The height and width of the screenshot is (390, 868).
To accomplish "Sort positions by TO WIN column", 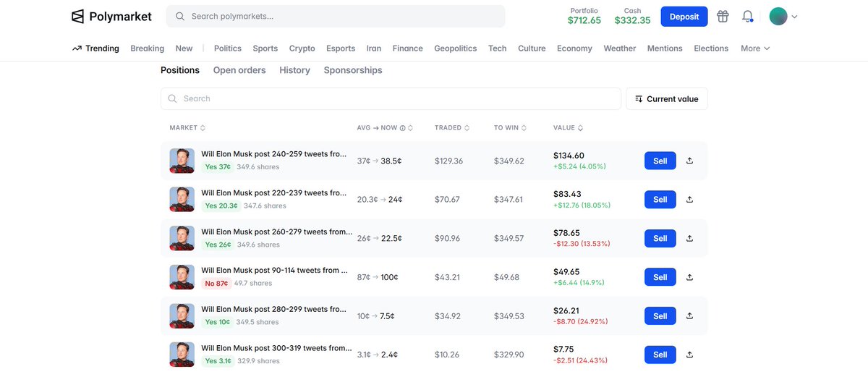I will (510, 128).
